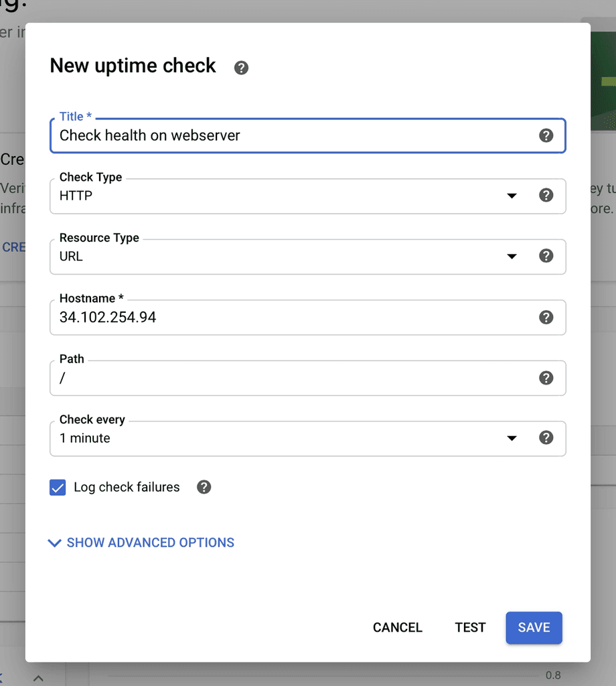This screenshot has height=686, width=616.
Task: Open the Resource Type help tooltip
Action: click(546, 257)
